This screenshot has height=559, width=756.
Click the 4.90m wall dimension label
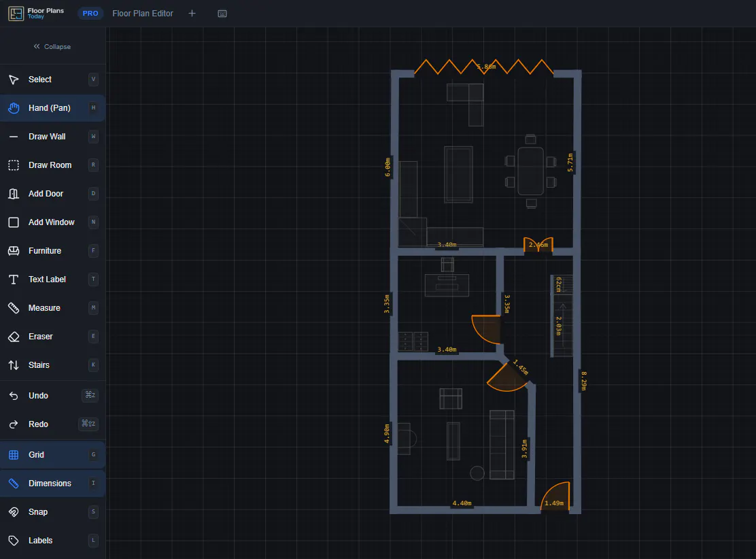click(387, 434)
